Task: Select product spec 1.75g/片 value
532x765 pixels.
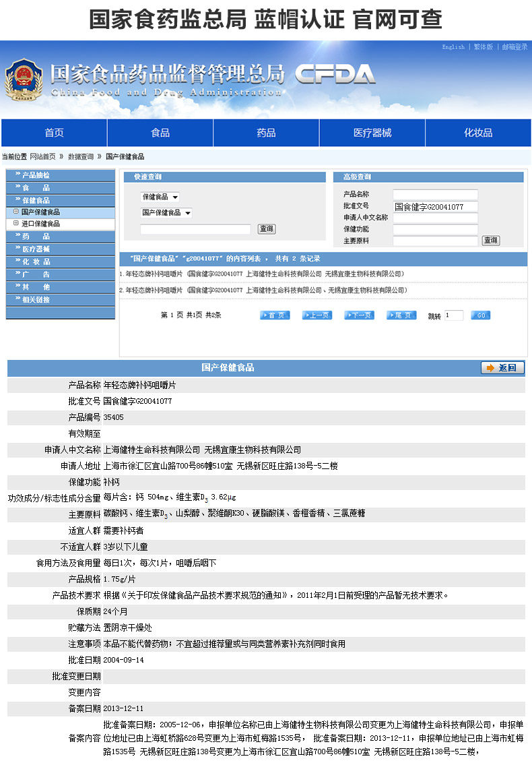Action: point(119,579)
